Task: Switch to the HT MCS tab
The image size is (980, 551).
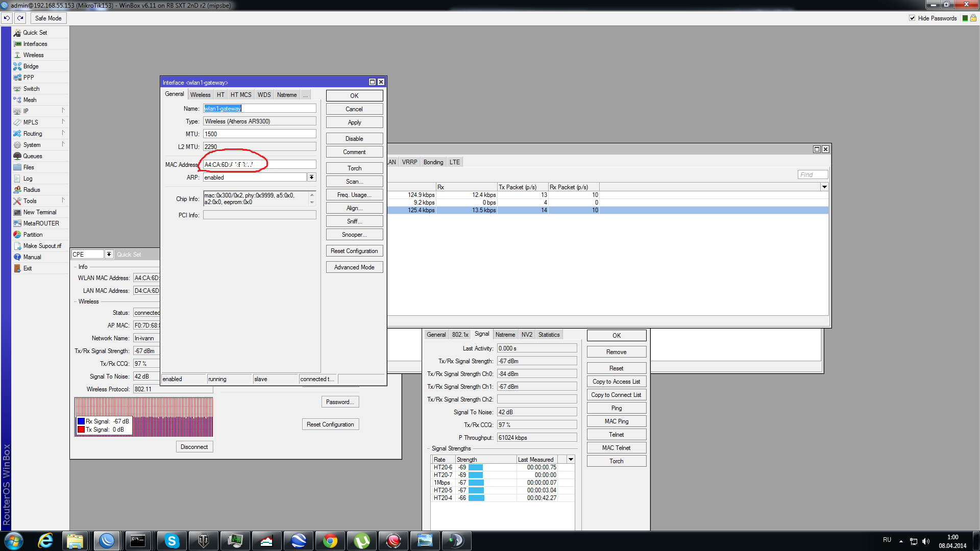Action: [240, 95]
